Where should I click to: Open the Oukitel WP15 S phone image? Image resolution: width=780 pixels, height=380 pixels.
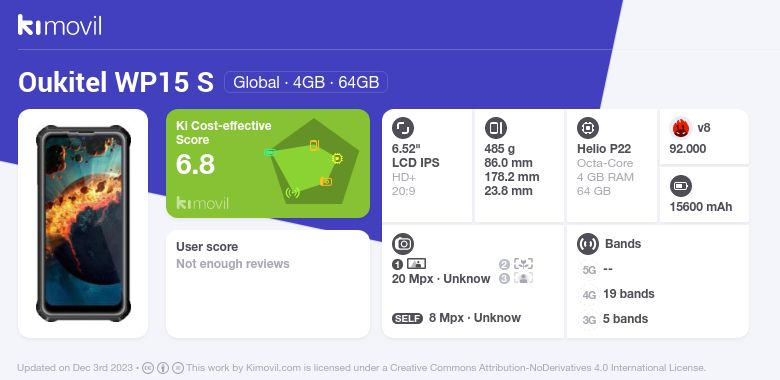[x=83, y=223]
